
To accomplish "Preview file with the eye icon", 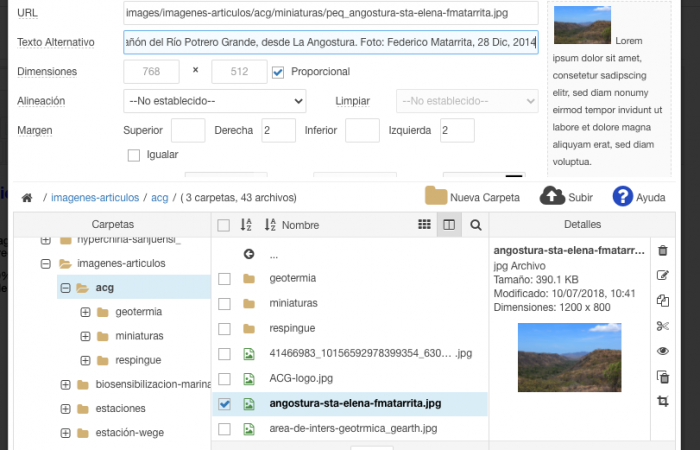I will [662, 351].
